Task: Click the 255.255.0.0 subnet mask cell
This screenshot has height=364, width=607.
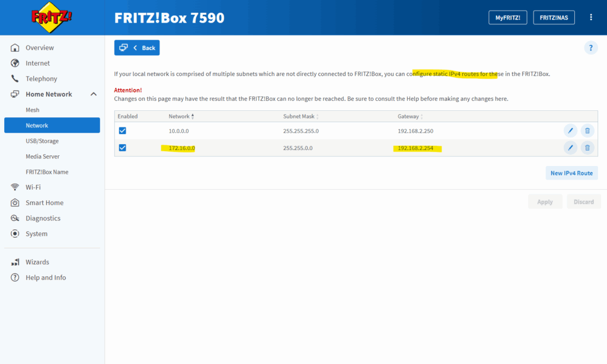Action: pos(298,148)
